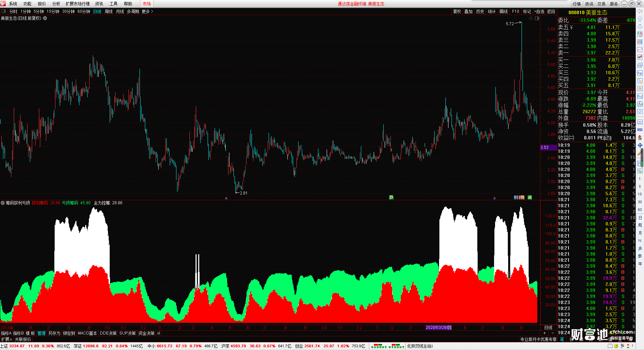Open the 功能 menu
The height and width of the screenshot is (350, 644).
tap(27, 4)
